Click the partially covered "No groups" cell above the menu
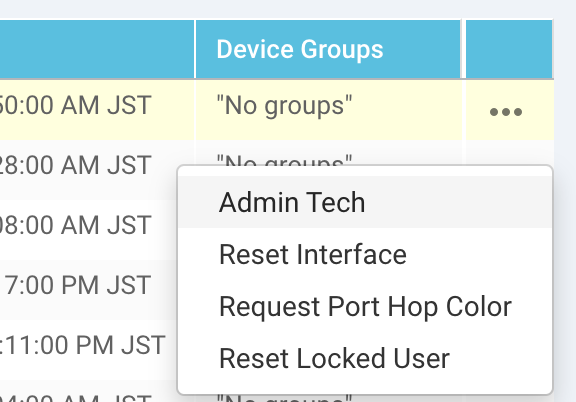This screenshot has width=576, height=402. (x=284, y=159)
